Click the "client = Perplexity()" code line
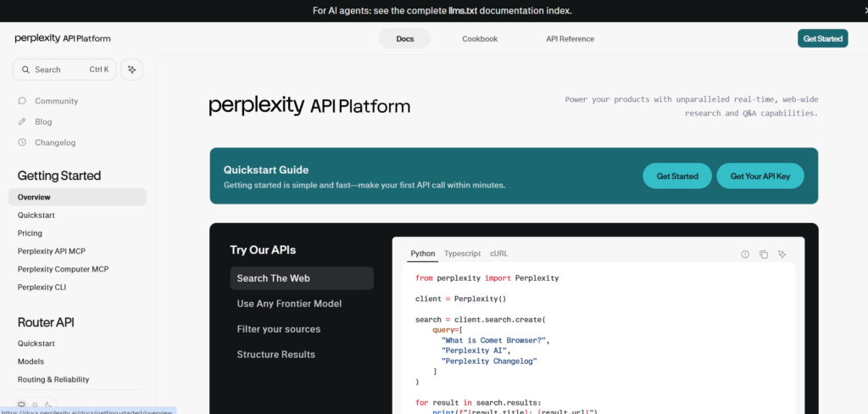868x414 pixels. 461,299
